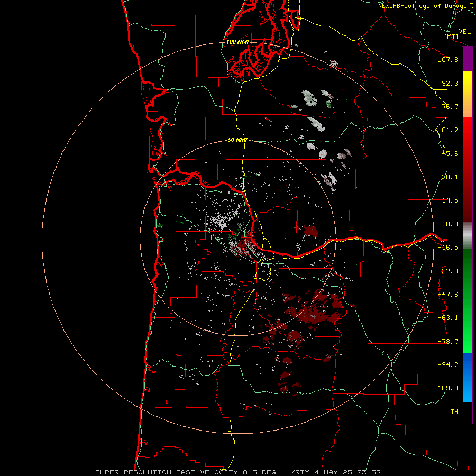This screenshot has width=476, height=476.
Task: Click the VEL legend heading
Action: click(464, 32)
